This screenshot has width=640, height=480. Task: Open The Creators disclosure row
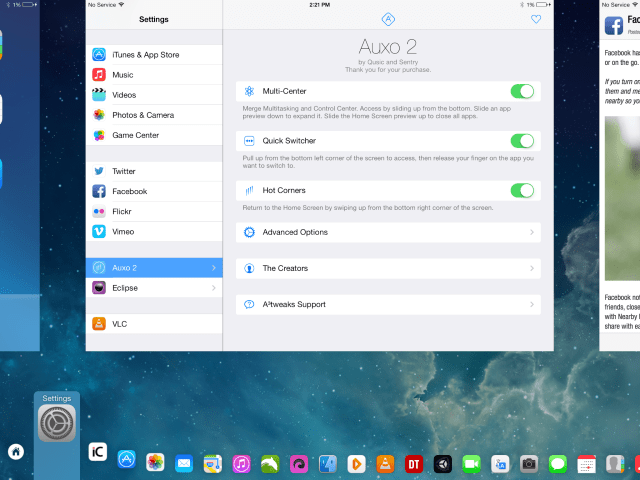[388, 268]
